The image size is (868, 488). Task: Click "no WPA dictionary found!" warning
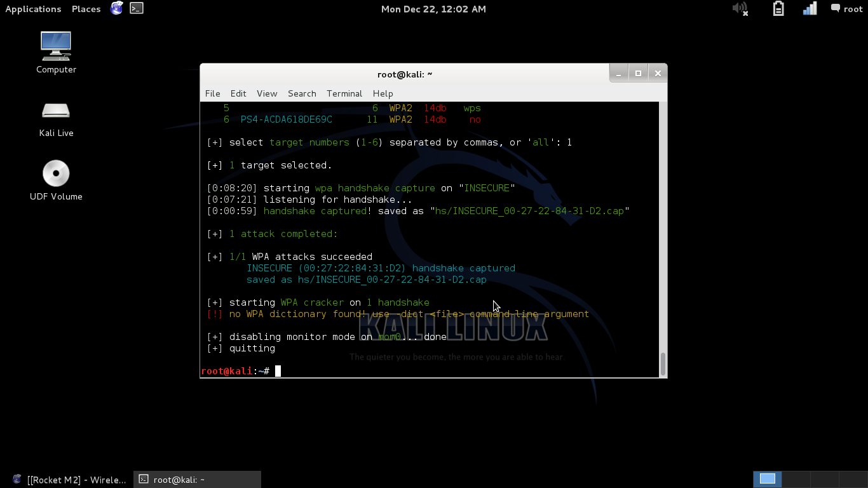(297, 314)
